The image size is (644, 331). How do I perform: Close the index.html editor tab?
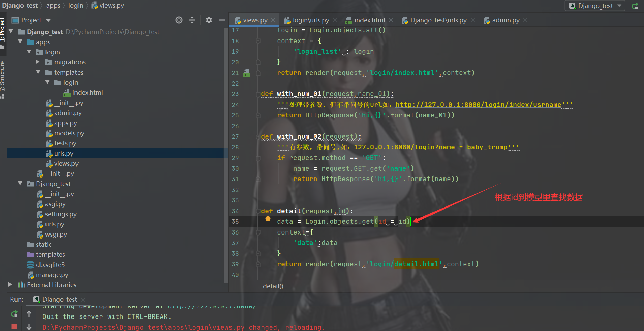point(391,20)
